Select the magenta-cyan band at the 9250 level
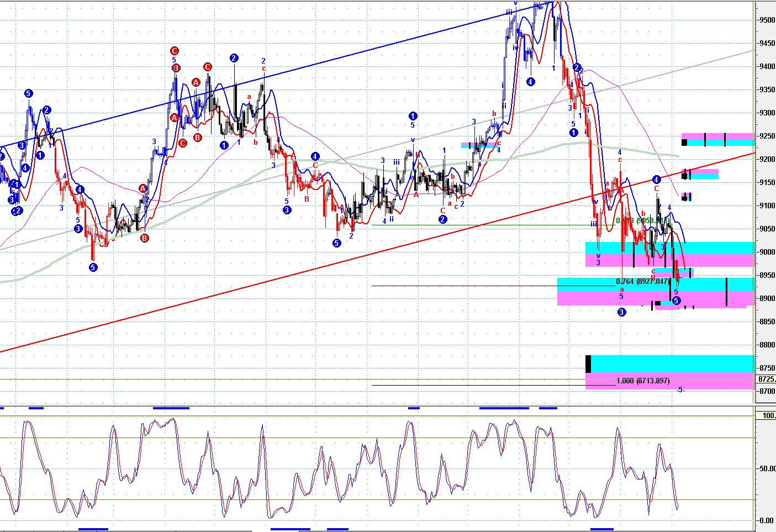 click(x=718, y=139)
